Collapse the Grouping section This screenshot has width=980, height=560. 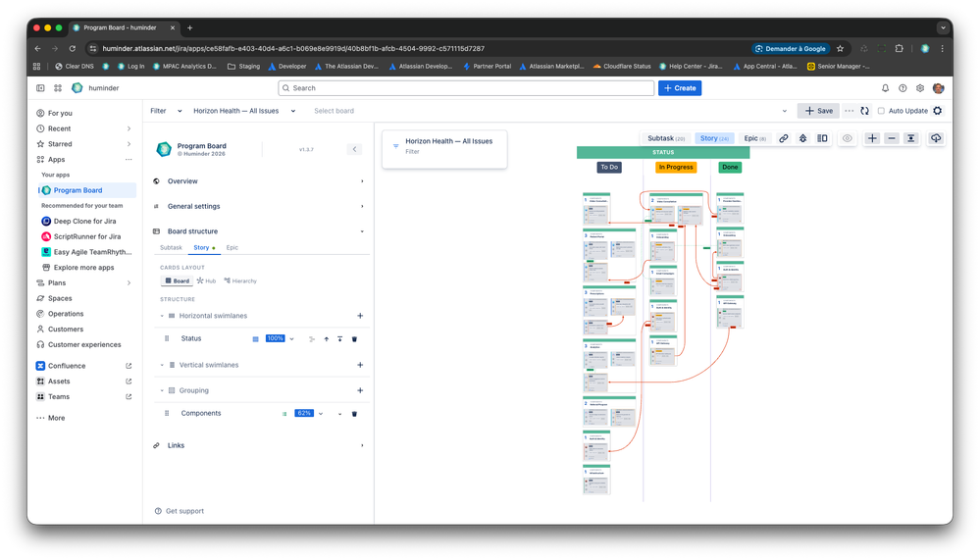(162, 390)
